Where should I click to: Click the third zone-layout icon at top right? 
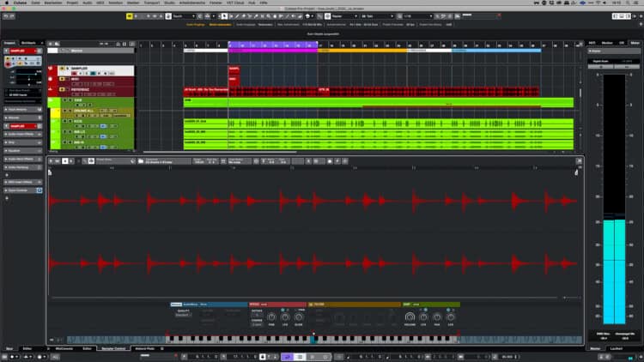point(628,16)
